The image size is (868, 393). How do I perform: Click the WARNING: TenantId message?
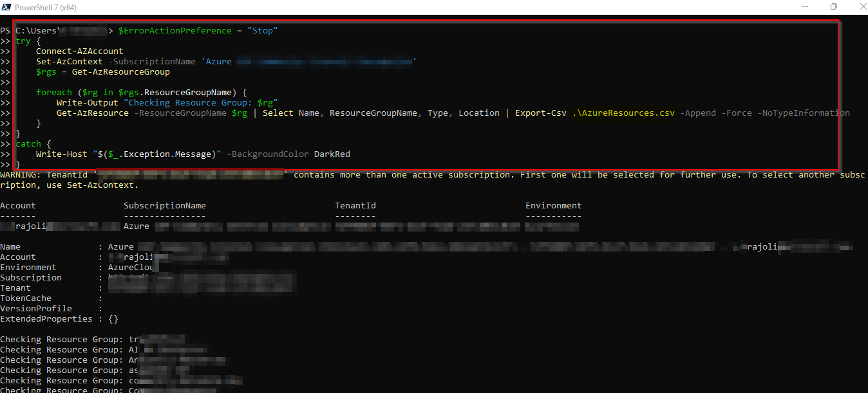click(x=433, y=180)
